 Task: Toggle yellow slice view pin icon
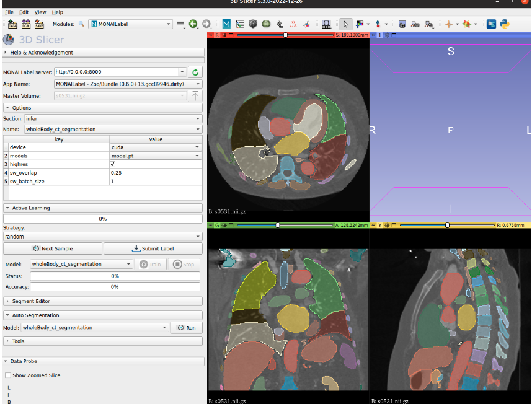[x=373, y=225]
